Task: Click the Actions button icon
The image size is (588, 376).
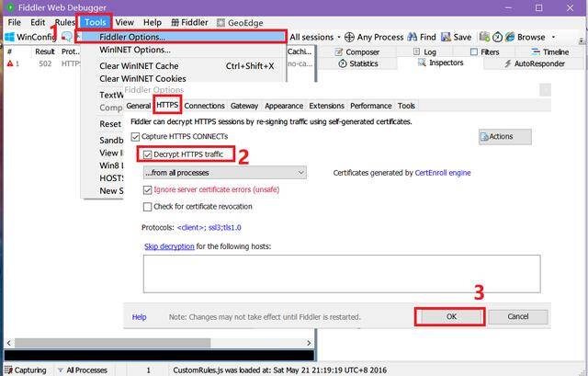Action: [484, 137]
